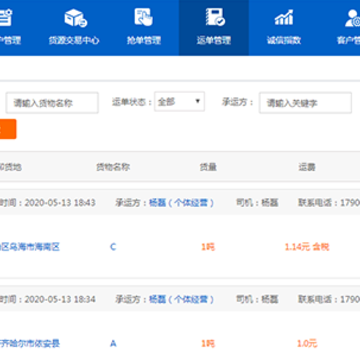Viewport: 360px width, 360px height.
Task: Open the 货源交易中心 box icon
Action: [x=75, y=18]
